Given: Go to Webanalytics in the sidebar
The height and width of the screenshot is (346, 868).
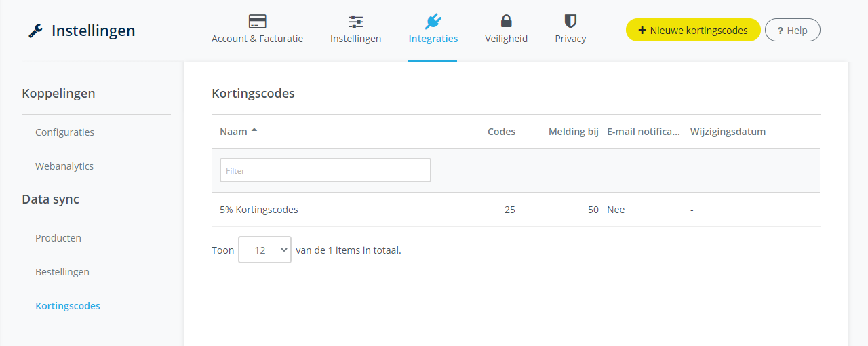Looking at the screenshot, I should [x=64, y=166].
